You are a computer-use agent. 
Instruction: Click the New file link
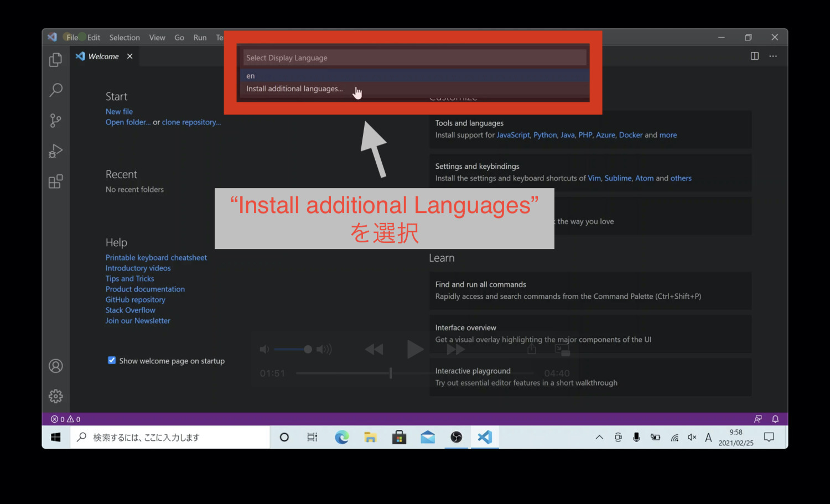click(119, 111)
